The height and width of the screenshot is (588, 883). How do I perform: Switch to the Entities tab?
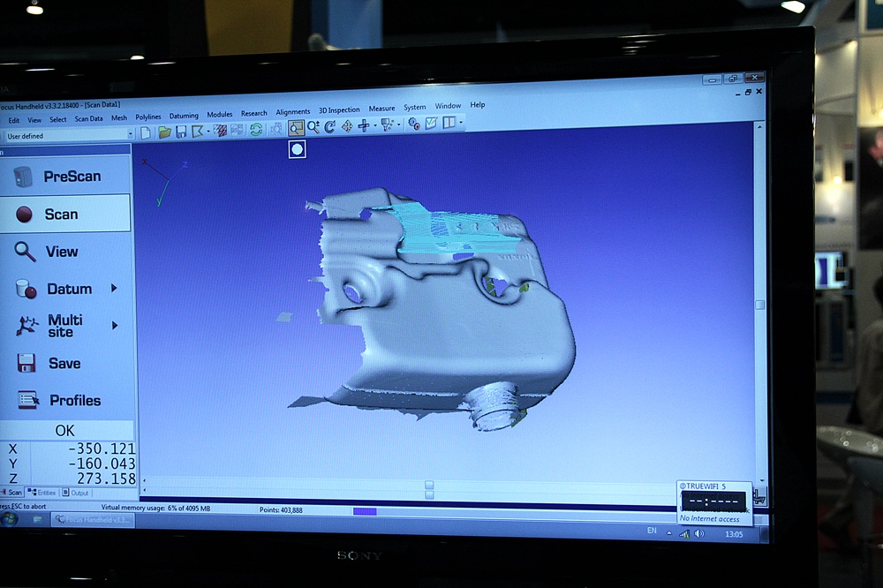pos(42,493)
